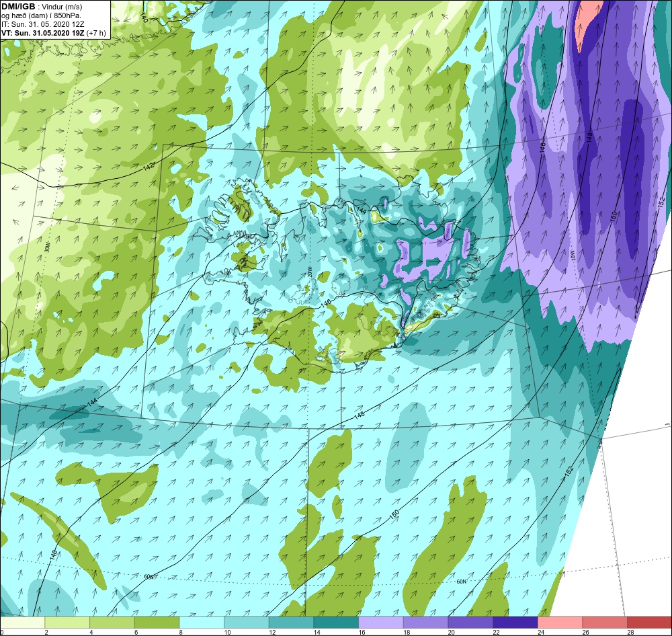Select the light purple 18–20 m/s legend swatch

pos(425,623)
